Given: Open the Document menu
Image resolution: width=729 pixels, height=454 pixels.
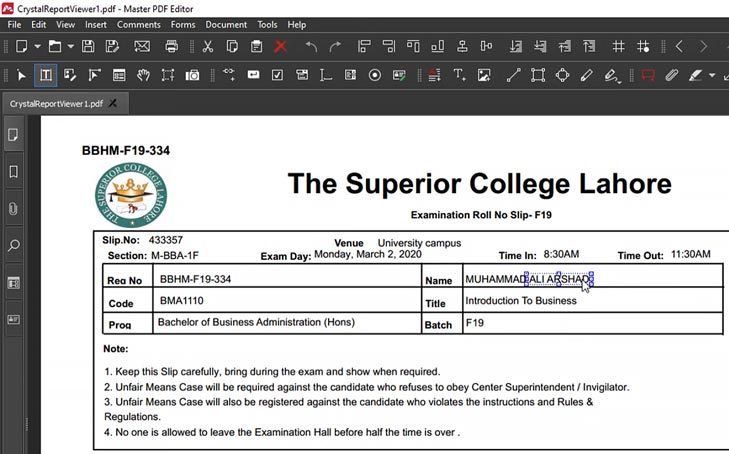Looking at the screenshot, I should pyautogui.click(x=226, y=25).
